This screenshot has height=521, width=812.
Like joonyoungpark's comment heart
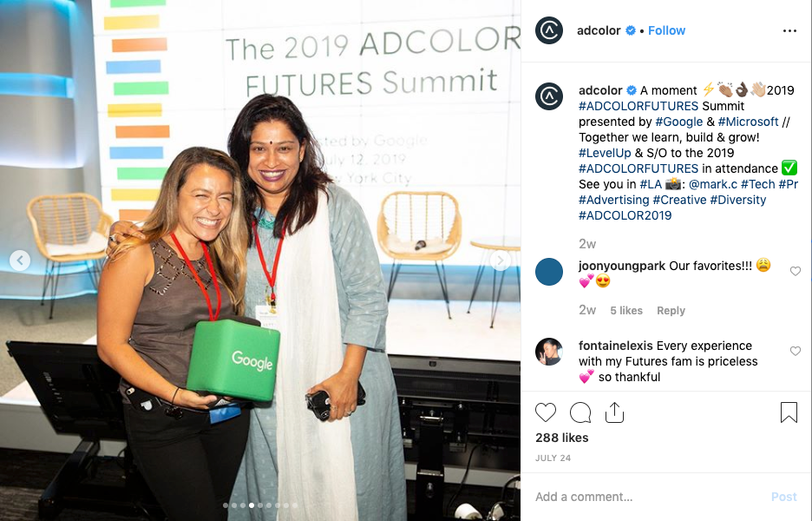coord(795,271)
